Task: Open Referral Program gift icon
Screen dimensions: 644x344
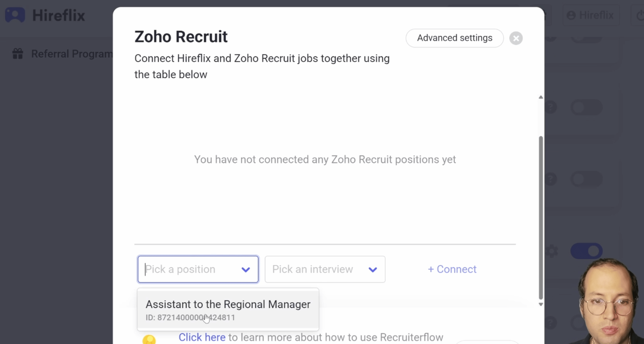Action: 18,54
